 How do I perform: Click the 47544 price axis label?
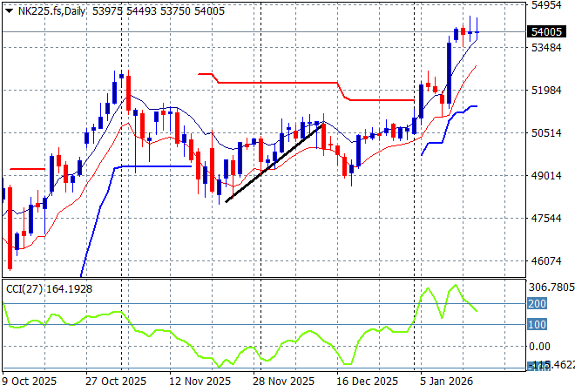click(x=546, y=218)
